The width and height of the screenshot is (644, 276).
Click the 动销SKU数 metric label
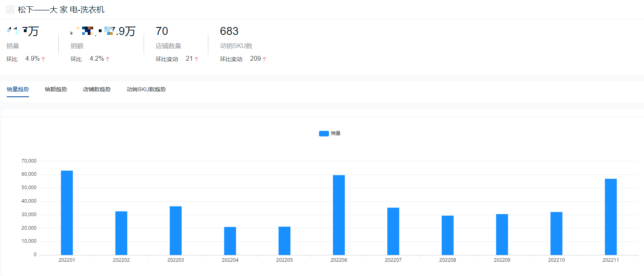(236, 46)
